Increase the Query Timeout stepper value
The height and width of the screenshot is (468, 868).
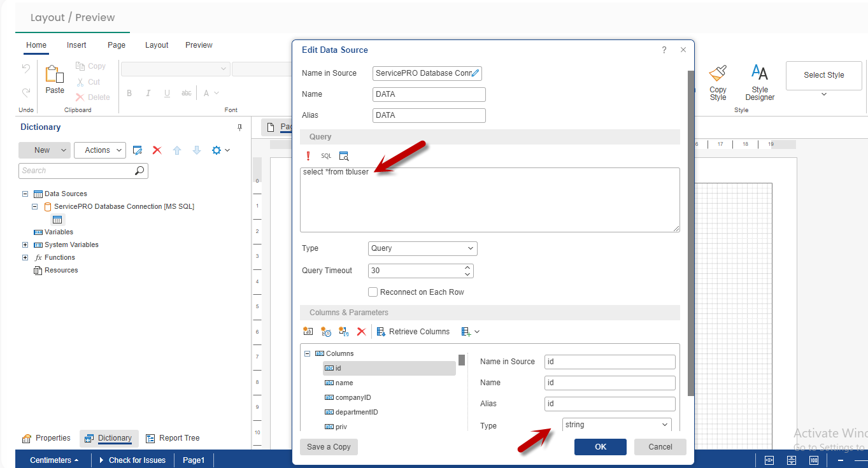[x=467, y=267]
